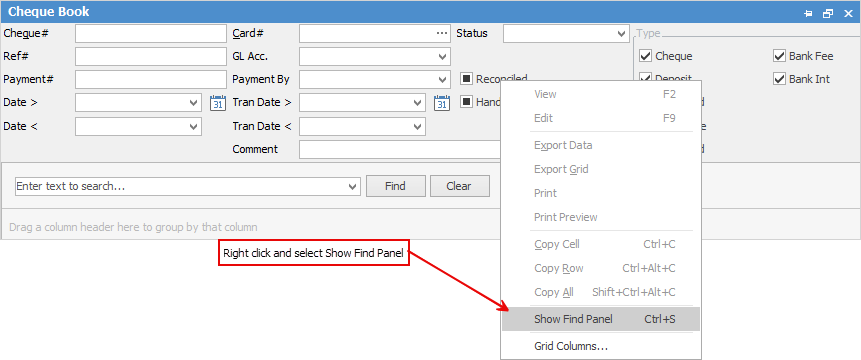Select Edit in the context menu
The height and width of the screenshot is (360, 861).
click(x=601, y=118)
